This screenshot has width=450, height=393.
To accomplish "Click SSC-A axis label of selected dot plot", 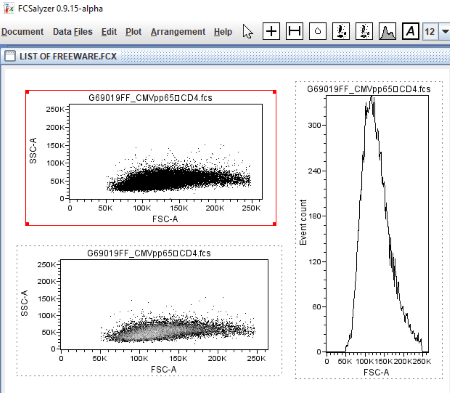I will click(x=33, y=151).
